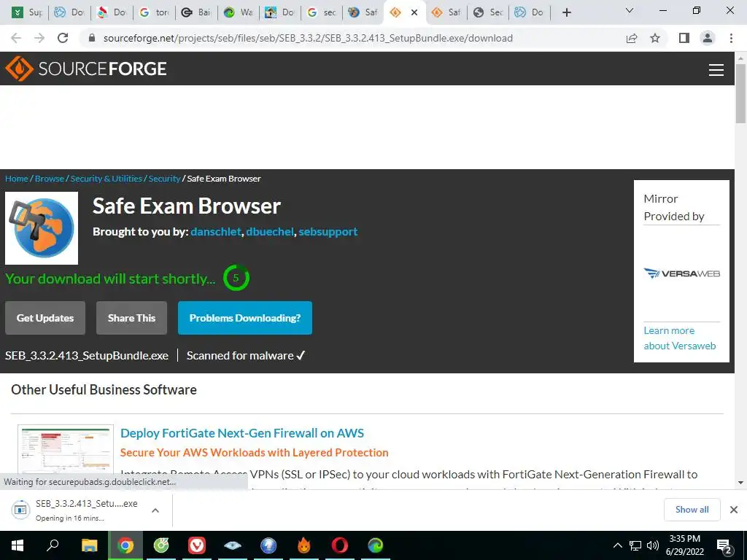Open the downloaded file icon in the download bar
The height and width of the screenshot is (560, 747).
pyautogui.click(x=20, y=510)
